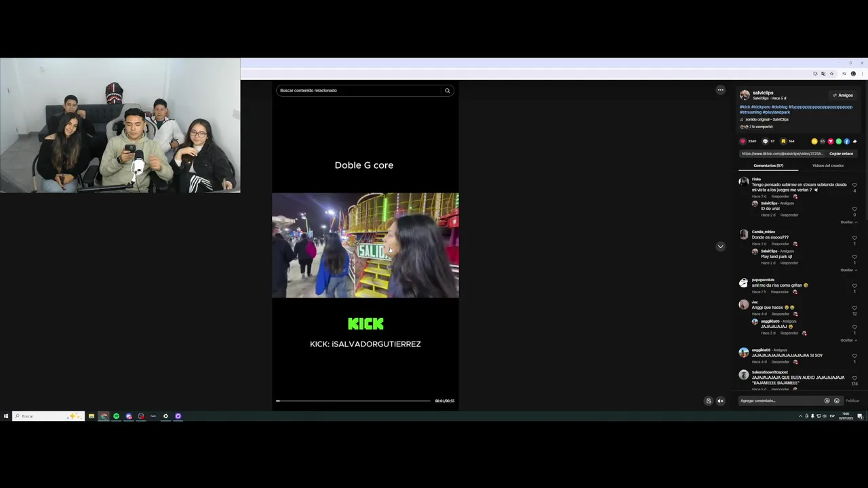868x488 pixels.
Task: Open the purple OBS-like taskbar icon
Action: tap(178, 416)
